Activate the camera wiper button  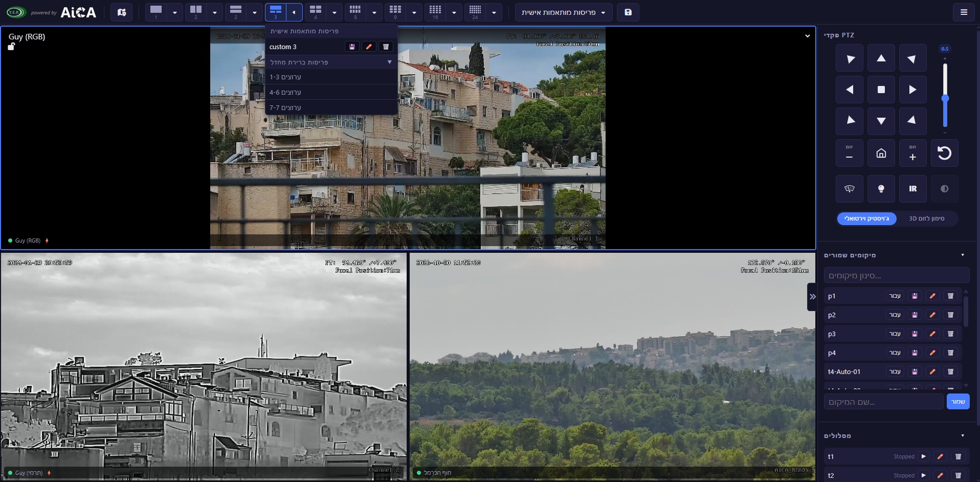[850, 189]
